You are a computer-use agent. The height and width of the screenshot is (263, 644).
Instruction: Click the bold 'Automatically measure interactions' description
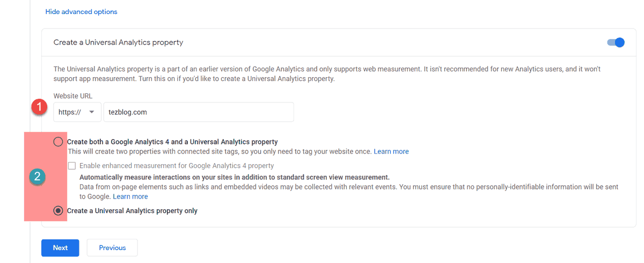pyautogui.click(x=235, y=177)
